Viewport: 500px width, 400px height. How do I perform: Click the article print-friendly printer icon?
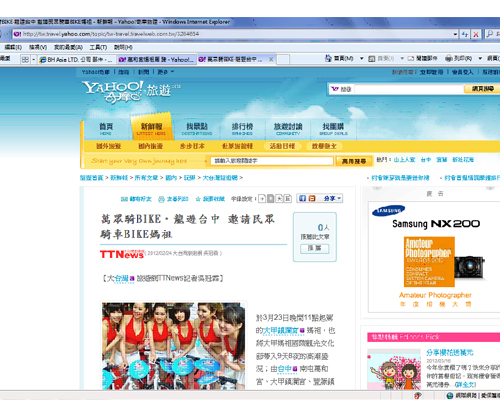(161, 199)
